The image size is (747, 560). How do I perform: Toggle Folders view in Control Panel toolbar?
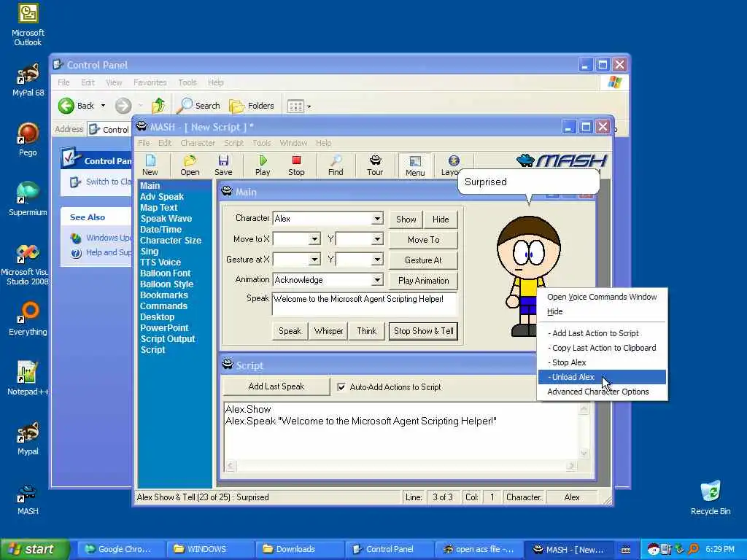pyautogui.click(x=252, y=106)
